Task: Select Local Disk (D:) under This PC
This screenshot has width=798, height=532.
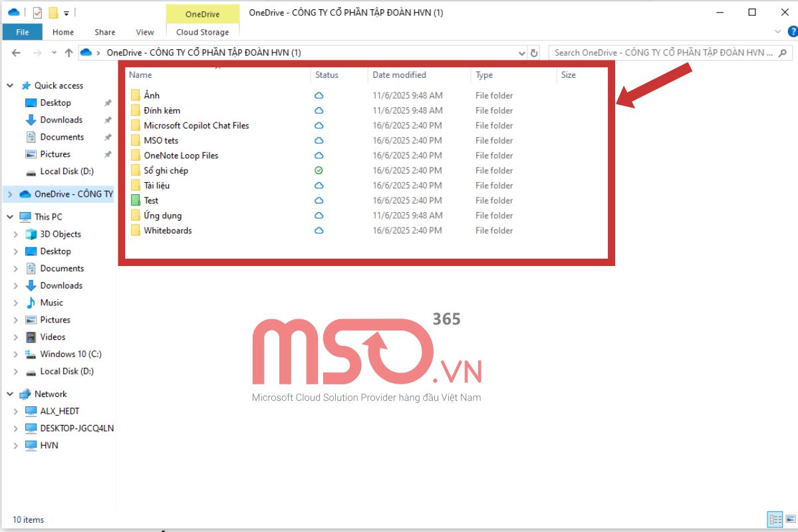Action: pyautogui.click(x=66, y=371)
